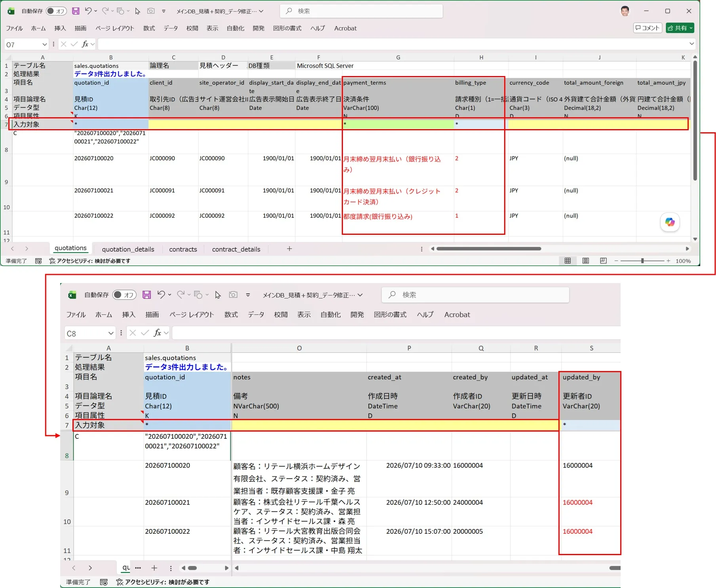The image size is (716, 588).
Task: Click the コメント button
Action: 648,28
